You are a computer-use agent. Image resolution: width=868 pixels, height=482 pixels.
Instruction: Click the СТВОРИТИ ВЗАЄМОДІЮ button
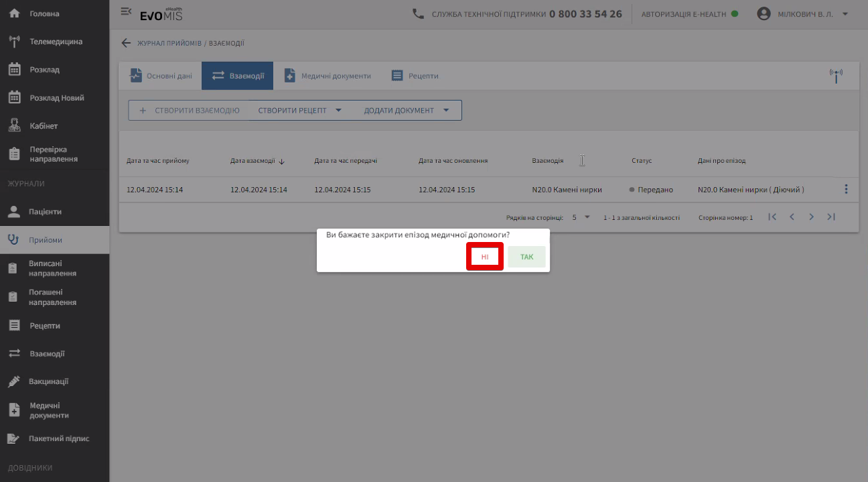(189, 111)
